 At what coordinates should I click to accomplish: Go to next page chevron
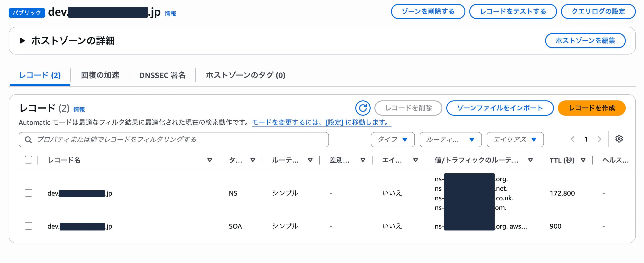pyautogui.click(x=599, y=139)
